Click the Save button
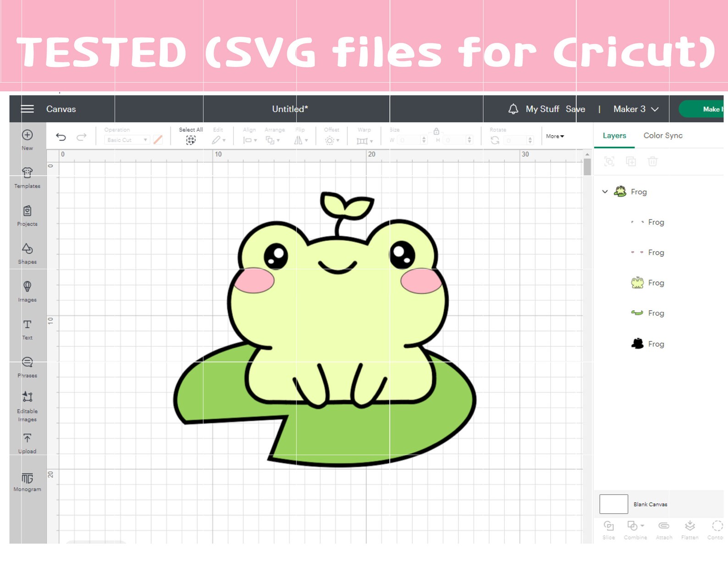 [575, 109]
